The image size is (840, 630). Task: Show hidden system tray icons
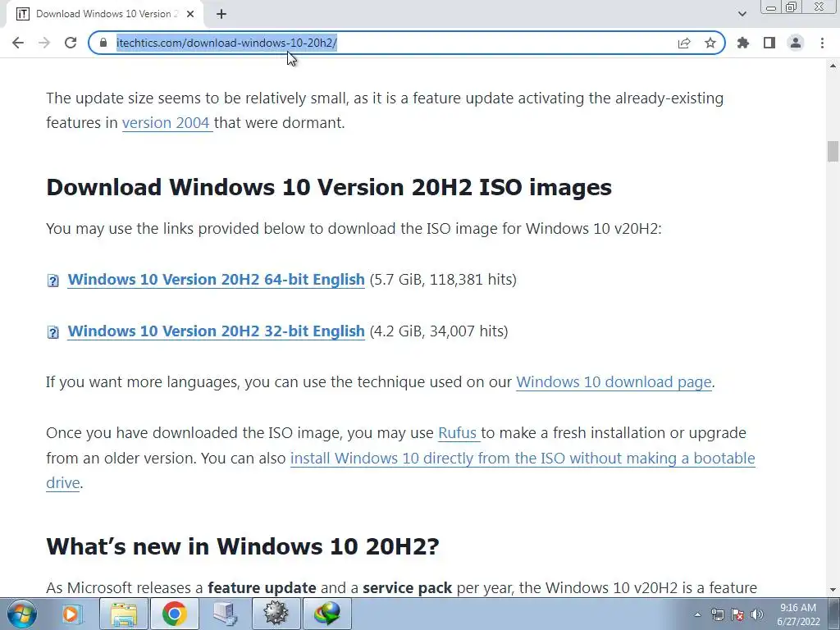click(x=697, y=614)
